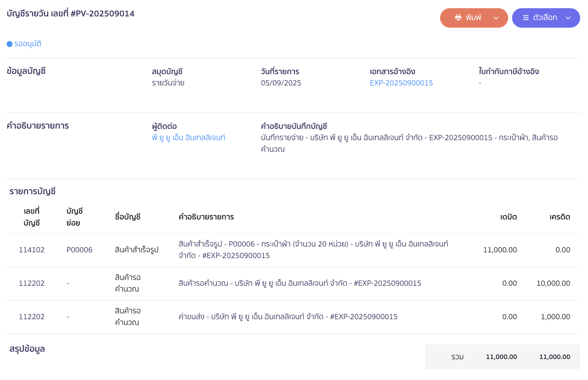Viewport: 588px width, 380px height.
Task: Click sub-account P00006 cell
Action: click(x=79, y=250)
